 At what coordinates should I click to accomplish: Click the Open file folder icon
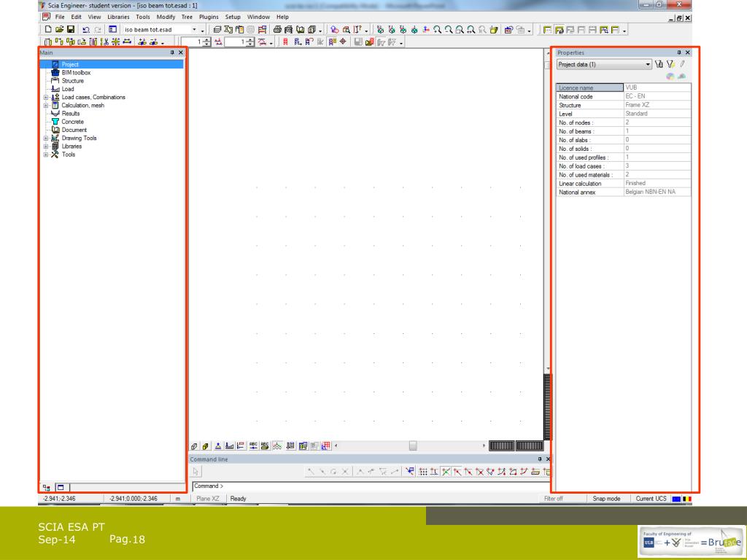(x=60, y=29)
